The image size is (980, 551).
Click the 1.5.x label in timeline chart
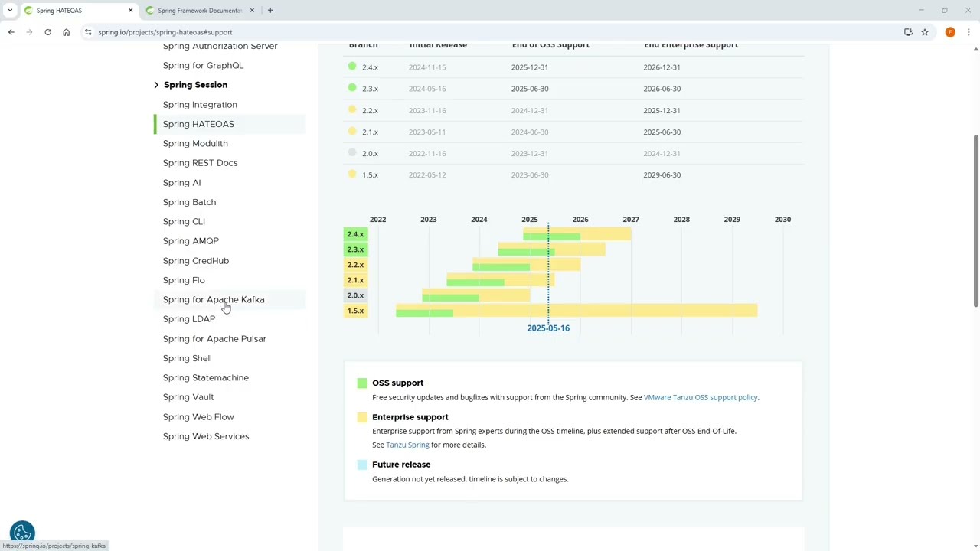click(x=355, y=311)
